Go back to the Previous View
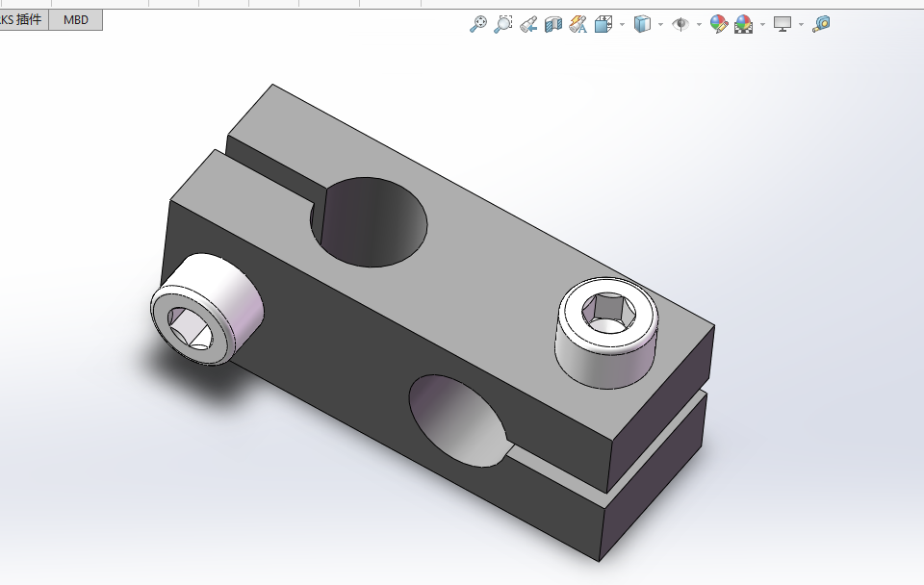Viewport: 924px width, 585px height. pyautogui.click(x=528, y=24)
